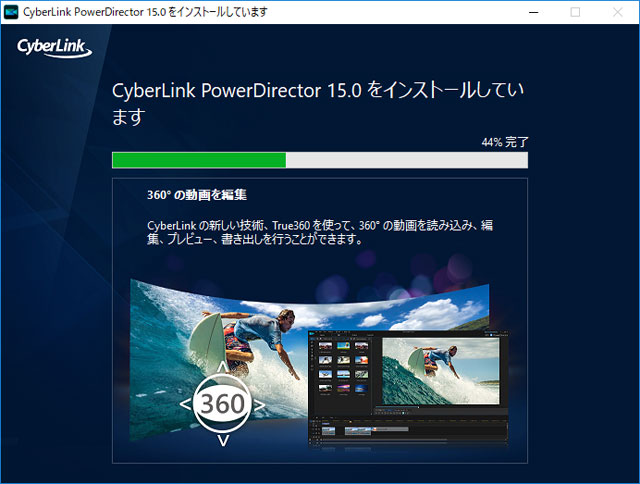Click the installation progress bar
640x484 pixels.
(x=320, y=160)
